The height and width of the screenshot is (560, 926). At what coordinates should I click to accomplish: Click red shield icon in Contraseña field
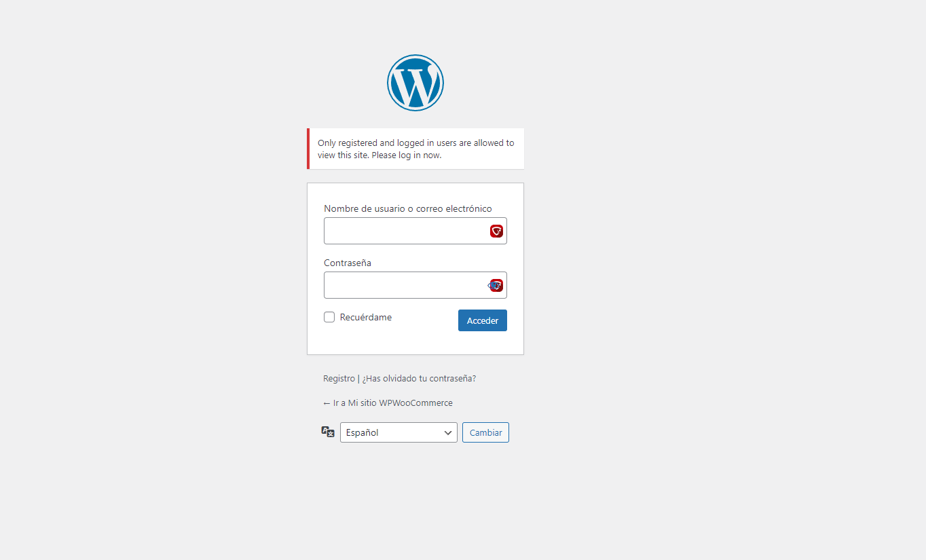[x=498, y=285]
